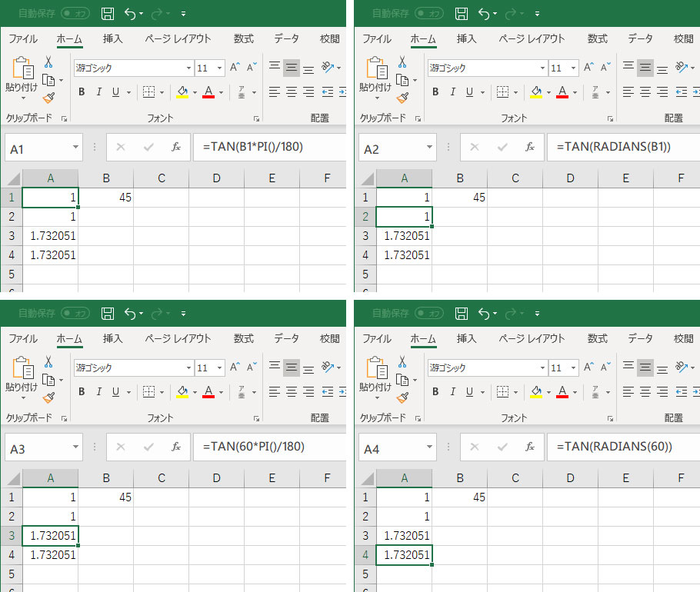Screen dimensions: 700x592
Task: Open the font size dropdown in the top-right window
Action: coord(573,68)
